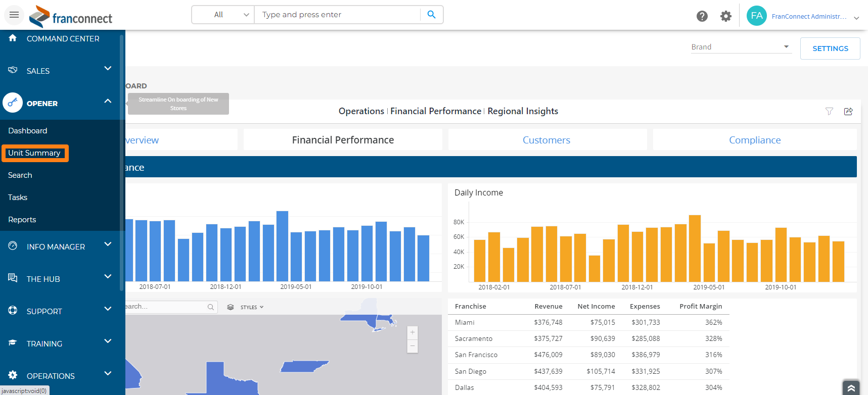
Task: Open the help question mark icon
Action: (702, 16)
